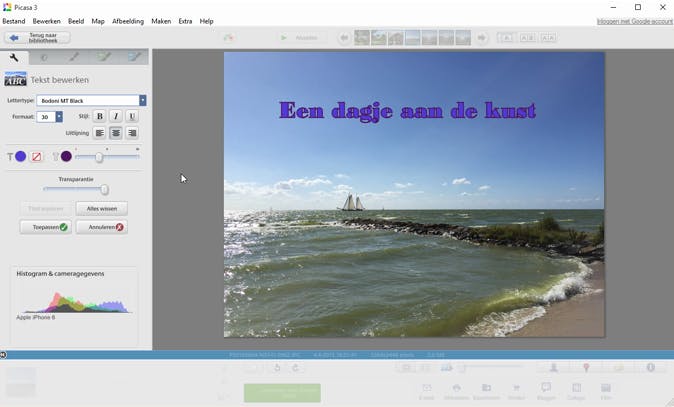The width and height of the screenshot is (674, 407).
Task: Expand the Formaat size dropdown arrow
Action: (59, 117)
